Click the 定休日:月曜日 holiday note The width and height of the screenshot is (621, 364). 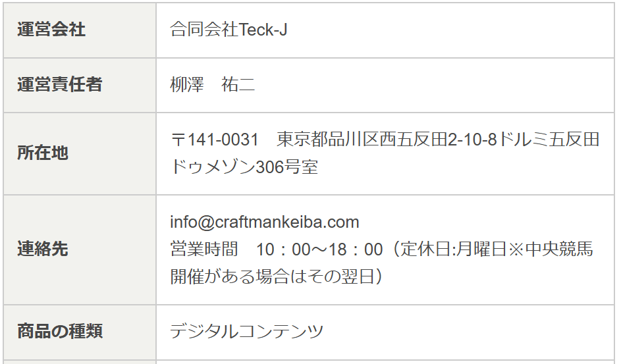click(454, 249)
